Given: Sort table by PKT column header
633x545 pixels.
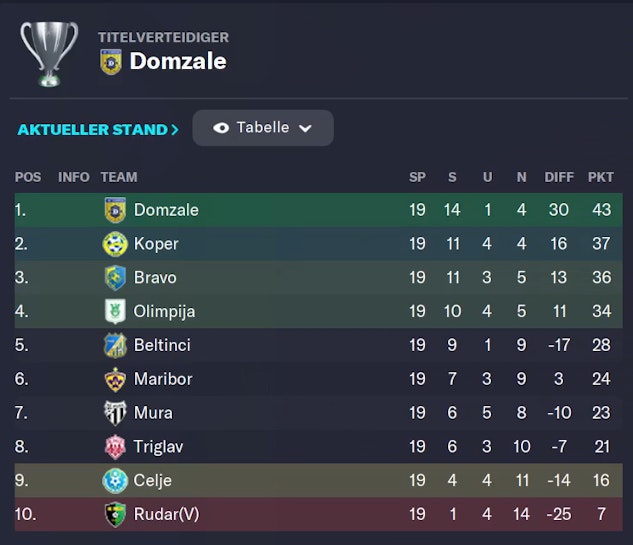Looking at the screenshot, I should pos(601,177).
